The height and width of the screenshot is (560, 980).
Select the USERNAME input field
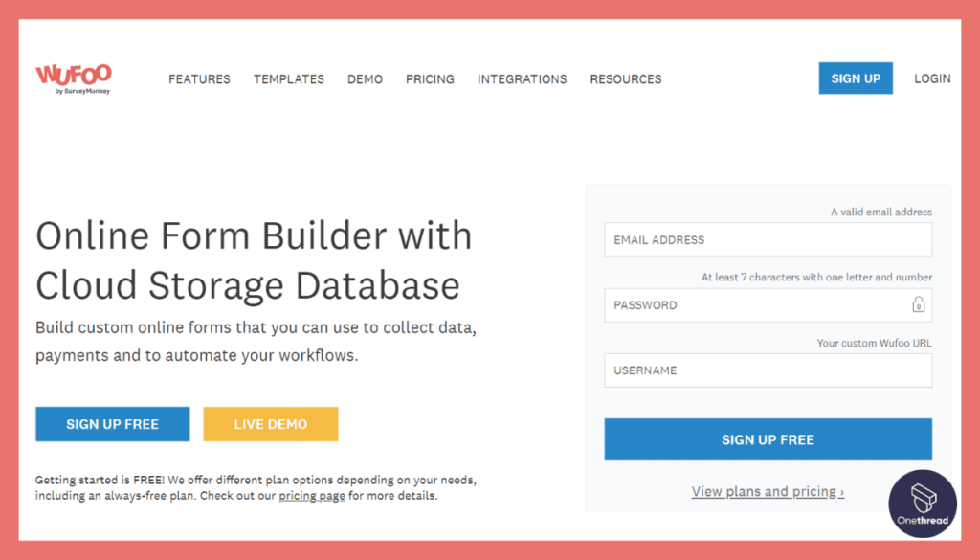click(768, 370)
